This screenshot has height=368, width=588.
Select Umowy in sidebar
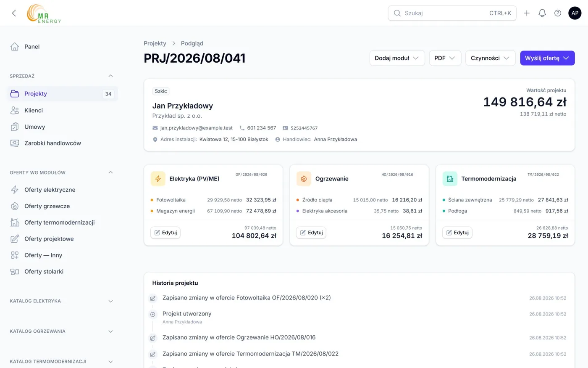[x=62, y=127]
